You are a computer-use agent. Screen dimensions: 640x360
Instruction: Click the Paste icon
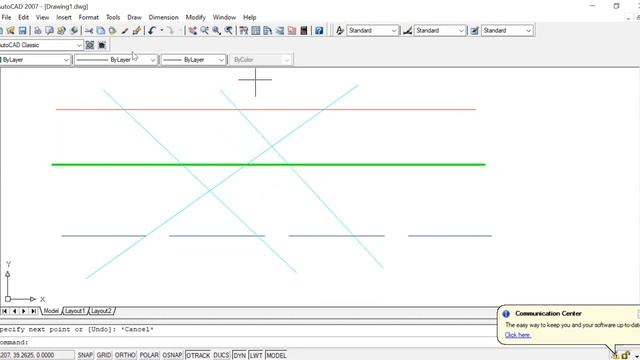coord(112,31)
